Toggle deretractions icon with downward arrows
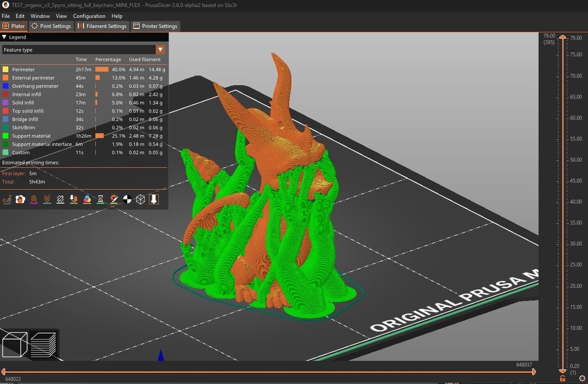The image size is (588, 384). tap(47, 199)
